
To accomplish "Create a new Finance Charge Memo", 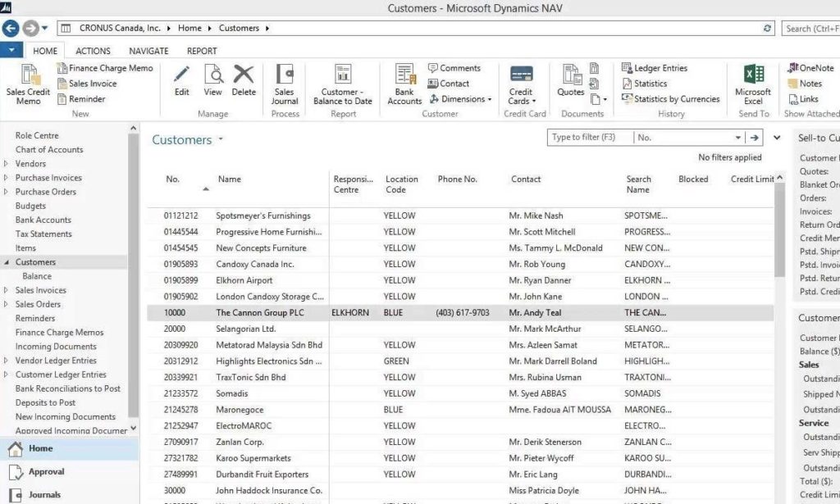I will (105, 68).
